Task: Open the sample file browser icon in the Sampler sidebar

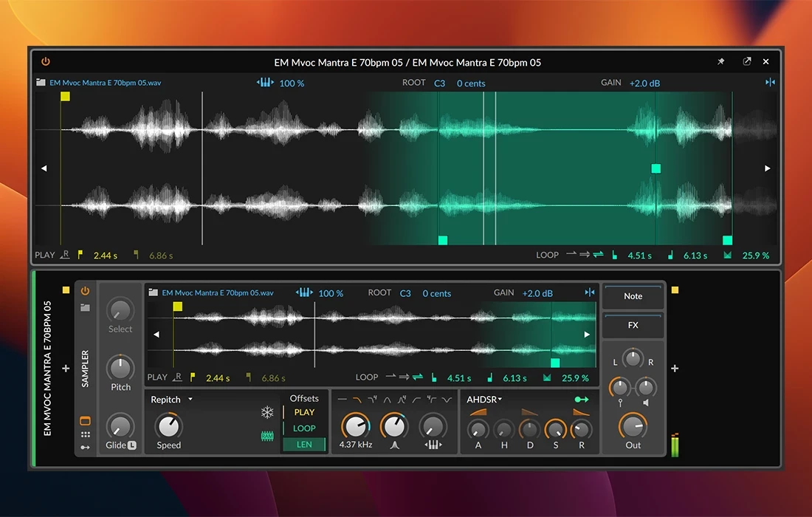Action: click(85, 307)
